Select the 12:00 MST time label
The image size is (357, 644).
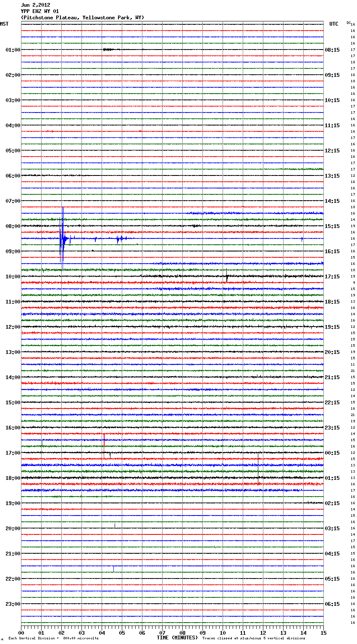13,327
